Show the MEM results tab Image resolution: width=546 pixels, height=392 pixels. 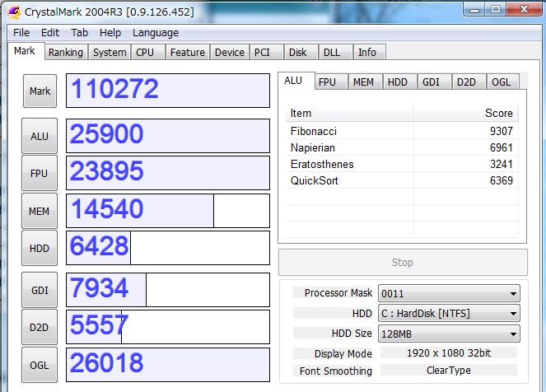(x=362, y=82)
